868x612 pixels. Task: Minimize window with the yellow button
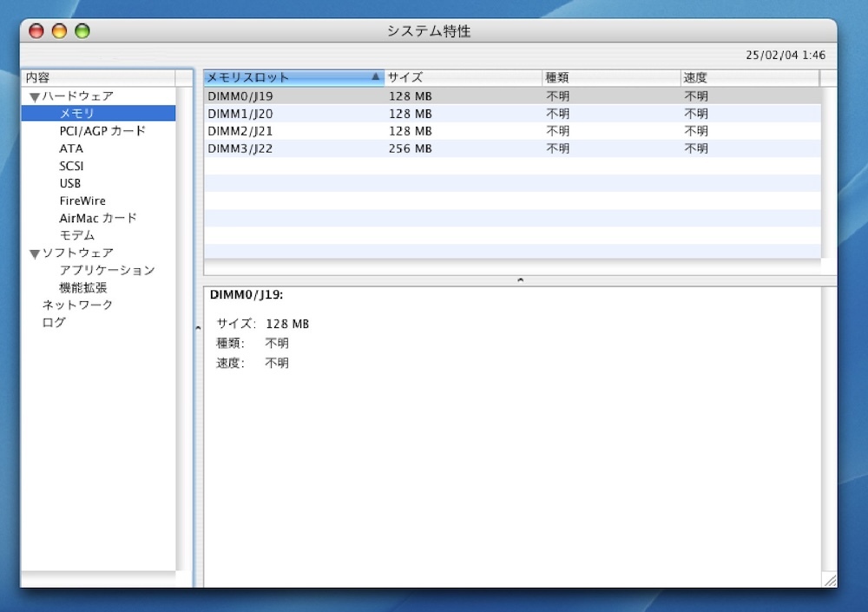pos(59,30)
